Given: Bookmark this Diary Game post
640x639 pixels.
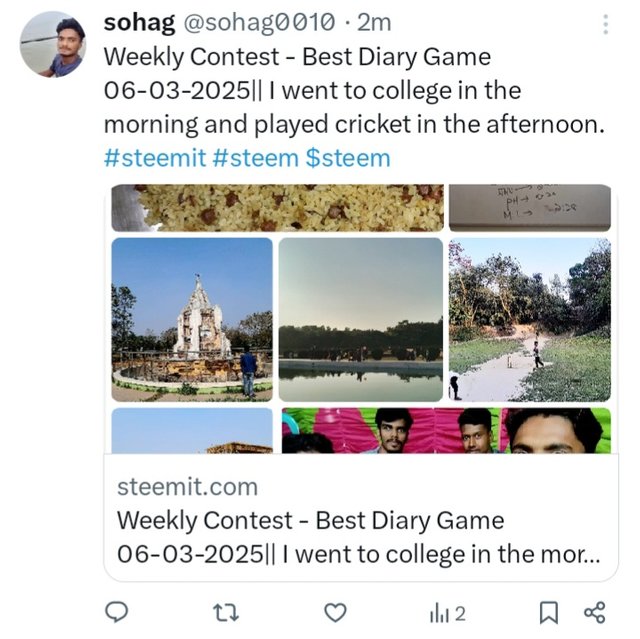Looking at the screenshot, I should 549,611.
